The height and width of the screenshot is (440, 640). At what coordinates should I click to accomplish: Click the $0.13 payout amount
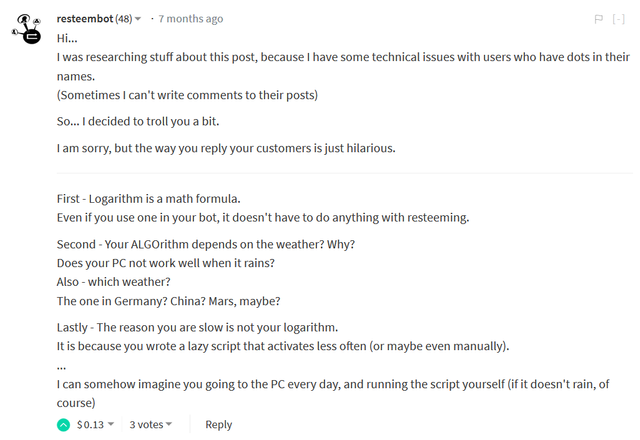[x=90, y=425]
